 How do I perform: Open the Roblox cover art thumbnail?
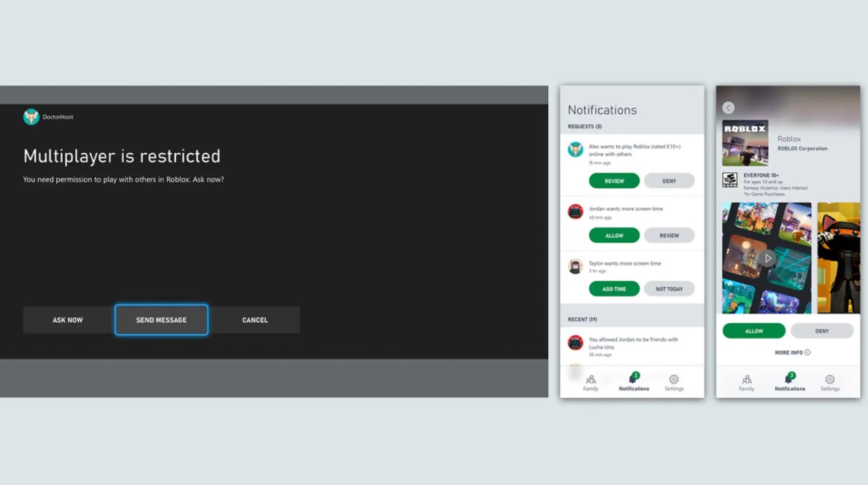pyautogui.click(x=745, y=143)
